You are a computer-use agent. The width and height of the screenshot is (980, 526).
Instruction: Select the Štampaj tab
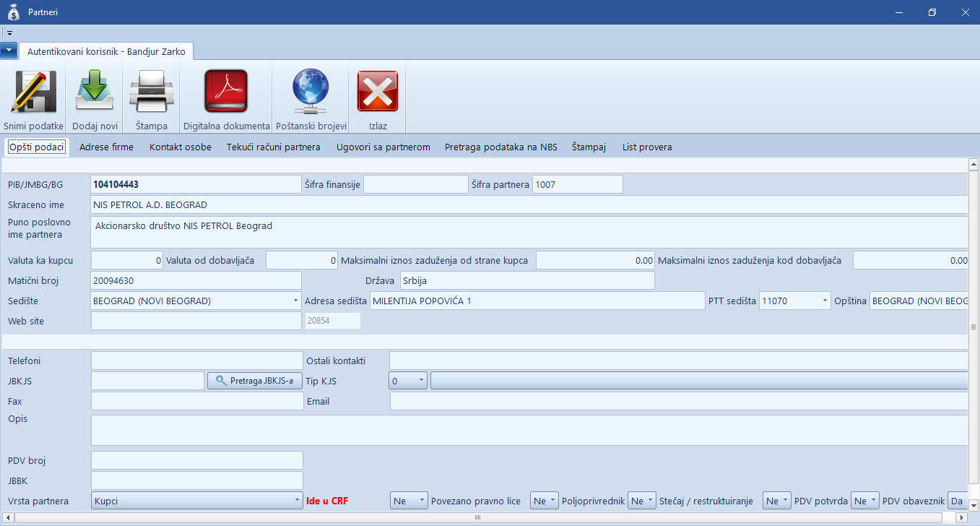click(589, 147)
